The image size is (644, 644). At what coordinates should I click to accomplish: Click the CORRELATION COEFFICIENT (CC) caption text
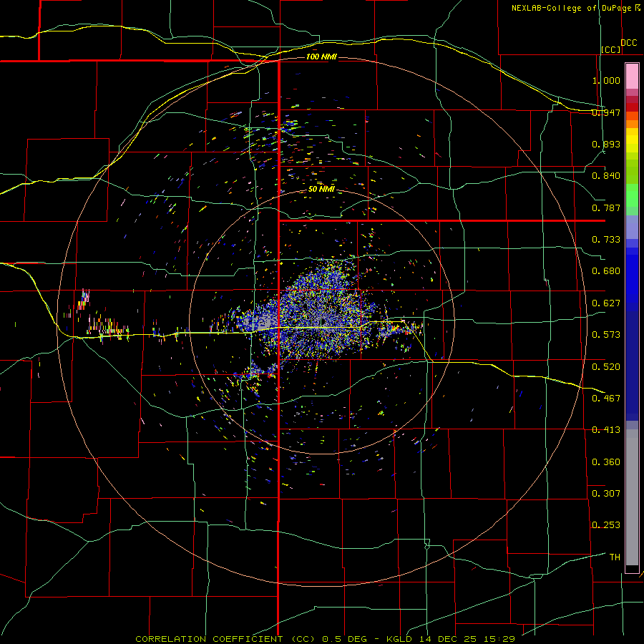tap(225, 639)
